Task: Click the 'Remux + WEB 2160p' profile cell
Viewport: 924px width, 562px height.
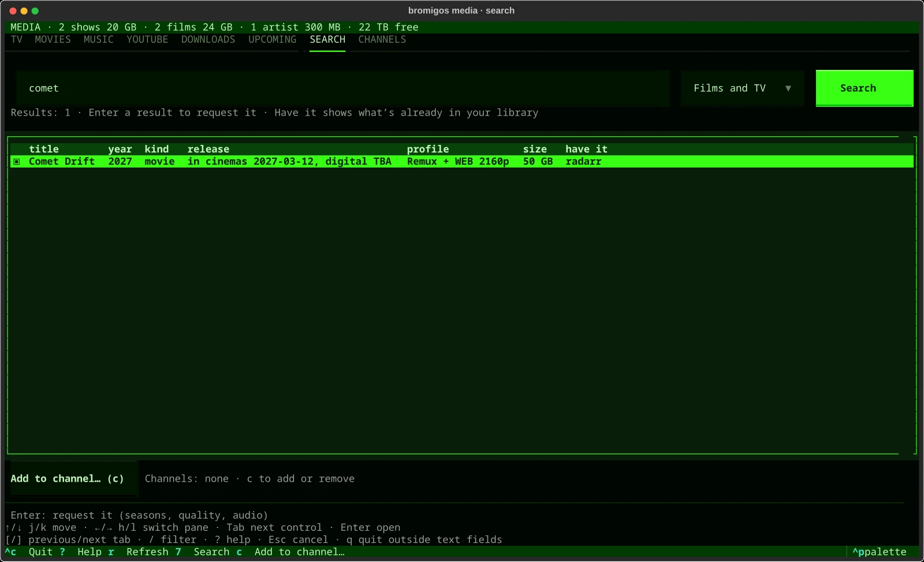Action: [458, 162]
